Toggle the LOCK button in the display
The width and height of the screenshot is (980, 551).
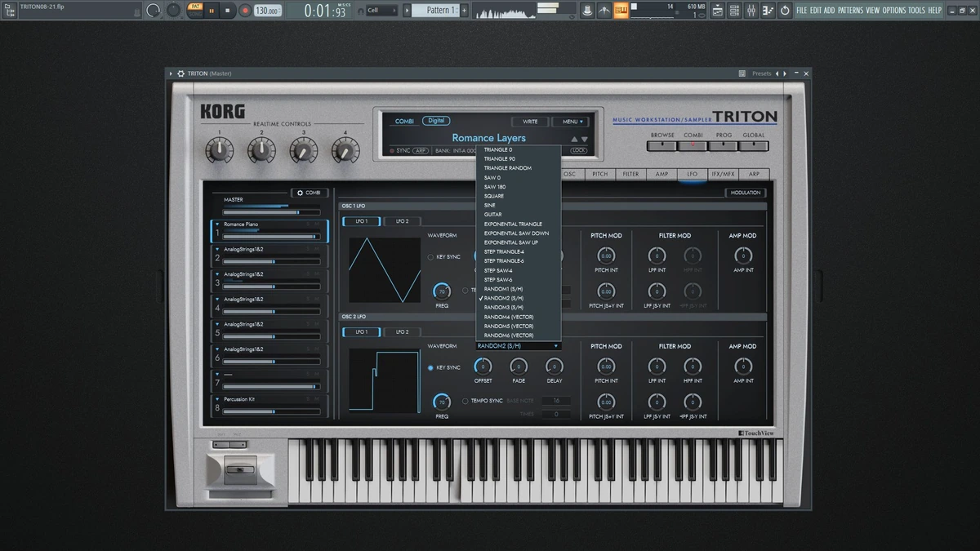pyautogui.click(x=579, y=151)
